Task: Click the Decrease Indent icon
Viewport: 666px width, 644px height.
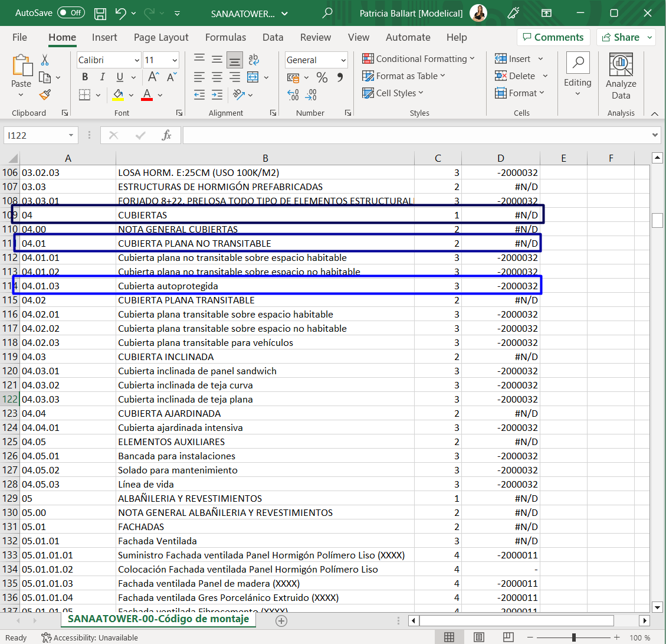Action: [199, 95]
